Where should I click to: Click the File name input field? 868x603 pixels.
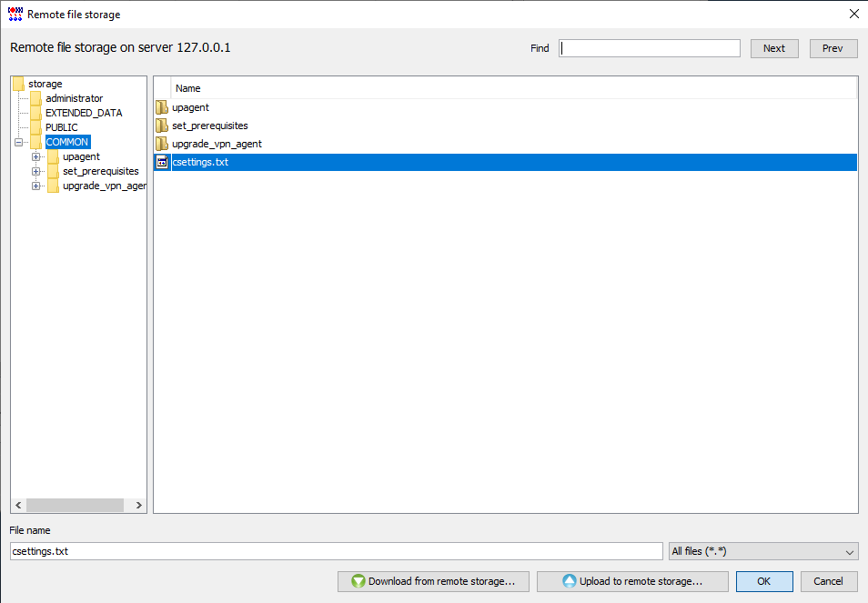click(x=336, y=551)
